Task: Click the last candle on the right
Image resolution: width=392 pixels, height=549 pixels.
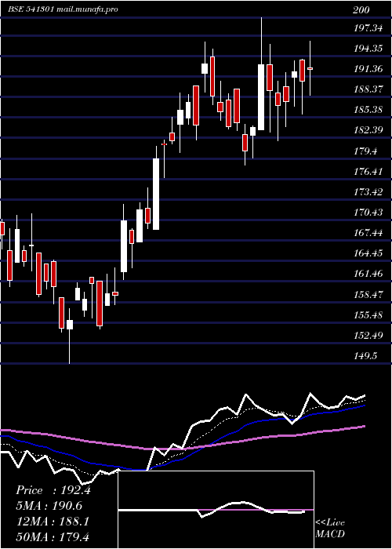Action: click(310, 69)
